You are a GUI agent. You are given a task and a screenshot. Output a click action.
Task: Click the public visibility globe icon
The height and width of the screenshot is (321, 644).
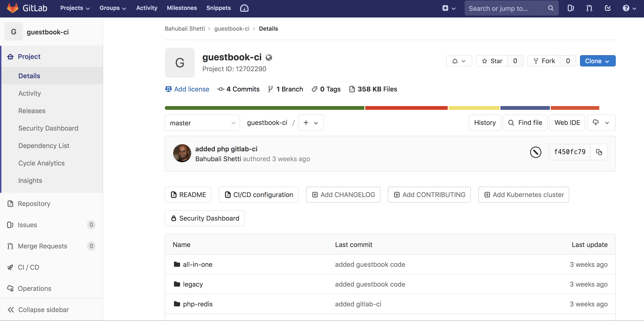[x=269, y=58]
